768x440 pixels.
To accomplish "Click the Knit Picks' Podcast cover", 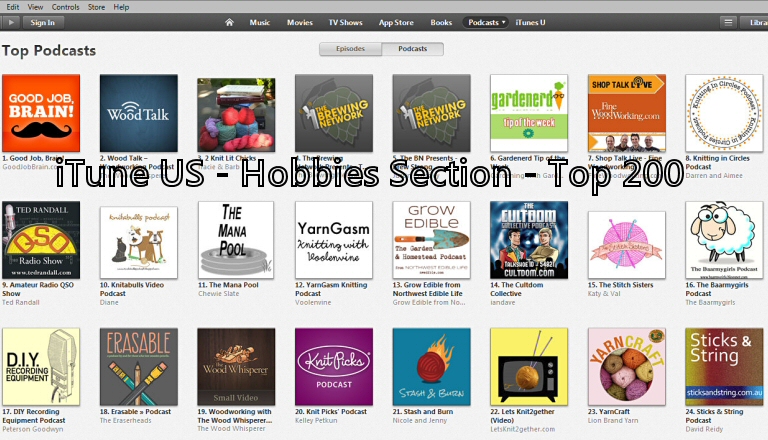I will [x=333, y=366].
